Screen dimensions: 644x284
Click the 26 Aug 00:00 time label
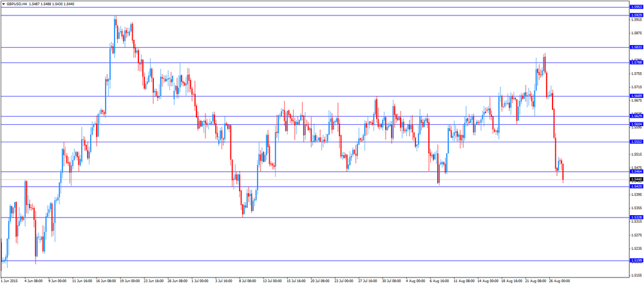[x=558, y=281]
